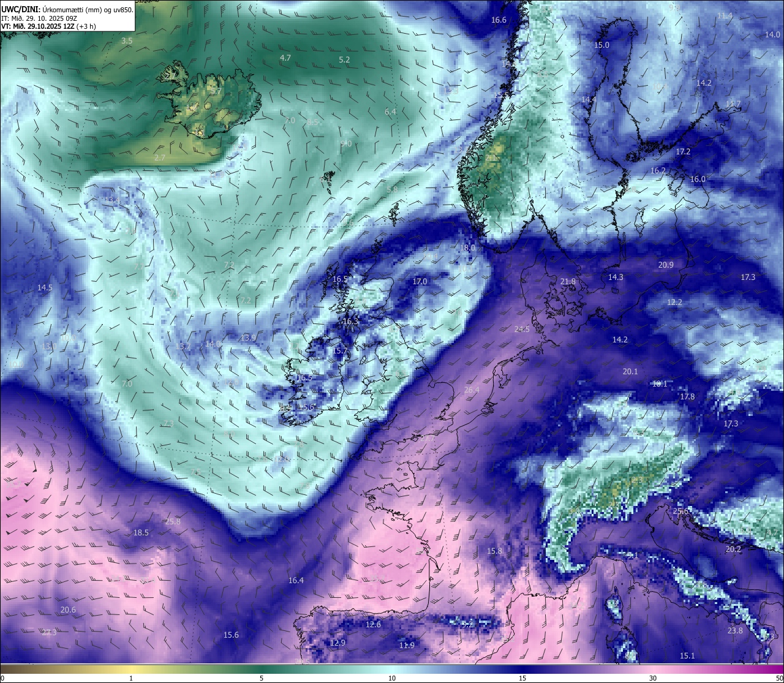Click the color scale tick labeled 15

(522, 678)
